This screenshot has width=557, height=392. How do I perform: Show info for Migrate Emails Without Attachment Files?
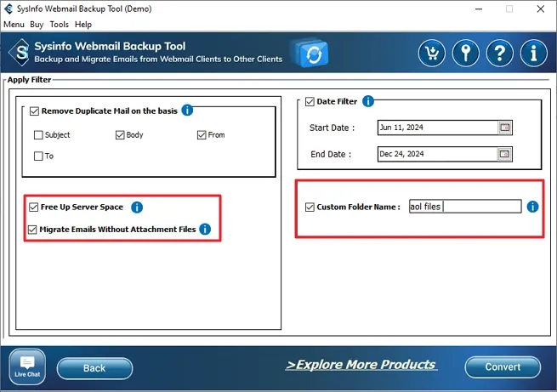(205, 230)
